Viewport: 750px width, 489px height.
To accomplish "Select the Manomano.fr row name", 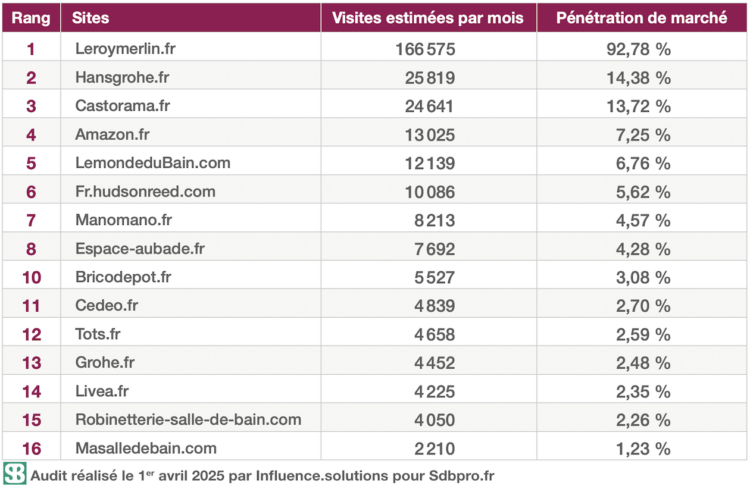I will (x=124, y=220).
